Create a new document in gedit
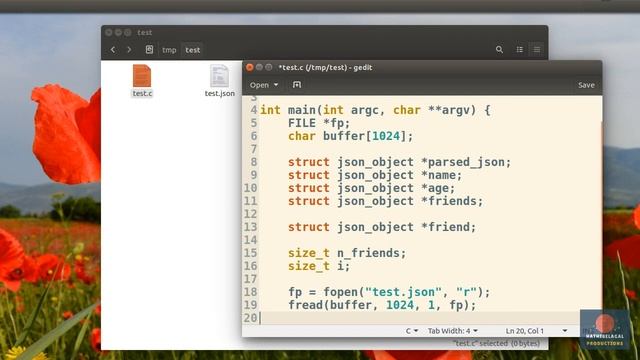The height and width of the screenshot is (360, 640). 297,84
